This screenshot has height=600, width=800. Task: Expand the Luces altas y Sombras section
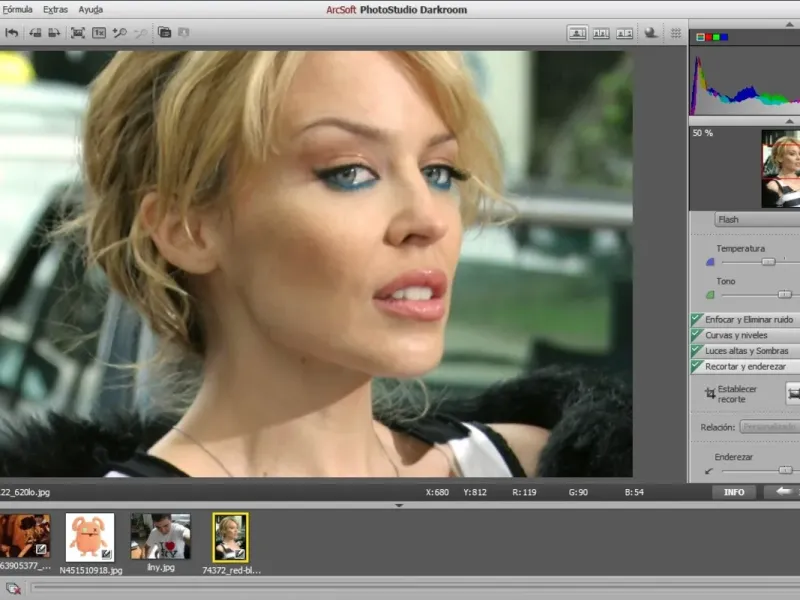(x=746, y=351)
